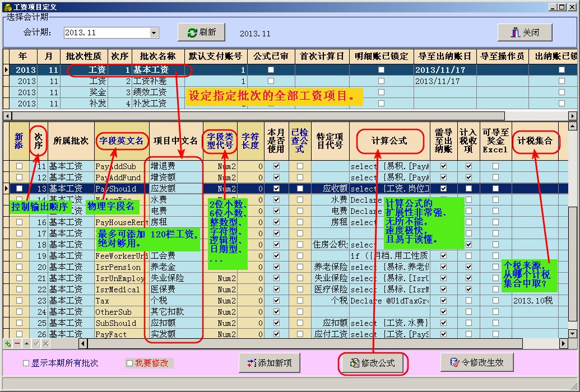Click the 修改公式 button
The height and width of the screenshot is (392, 580).
point(372,363)
